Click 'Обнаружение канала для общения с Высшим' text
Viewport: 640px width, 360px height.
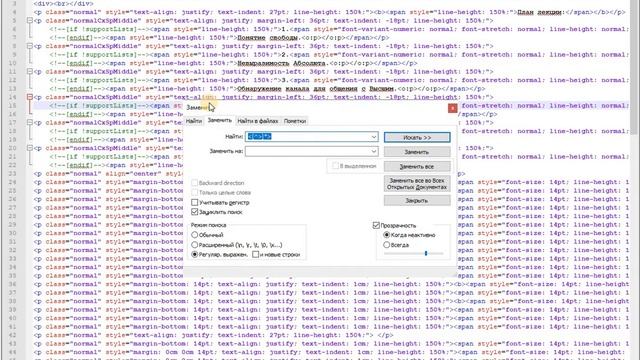[x=315, y=89]
